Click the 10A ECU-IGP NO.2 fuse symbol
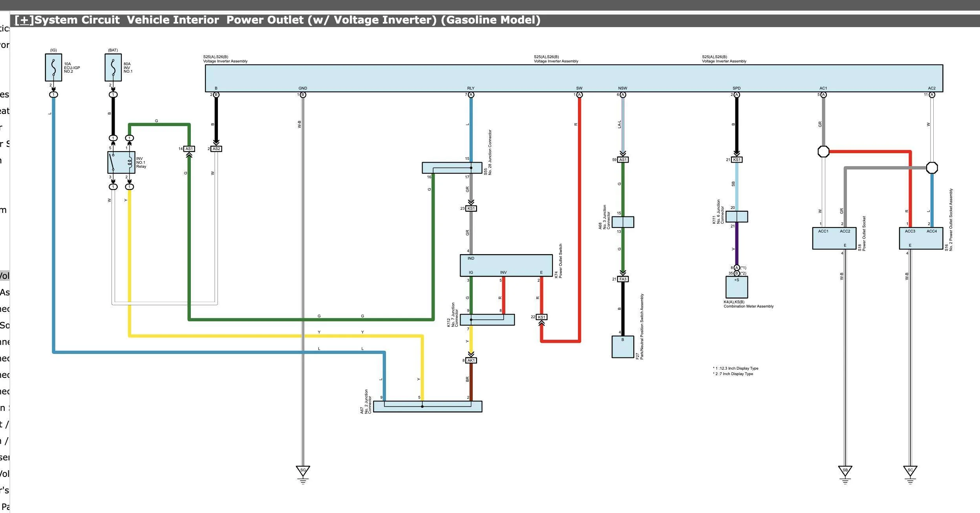 53,68
